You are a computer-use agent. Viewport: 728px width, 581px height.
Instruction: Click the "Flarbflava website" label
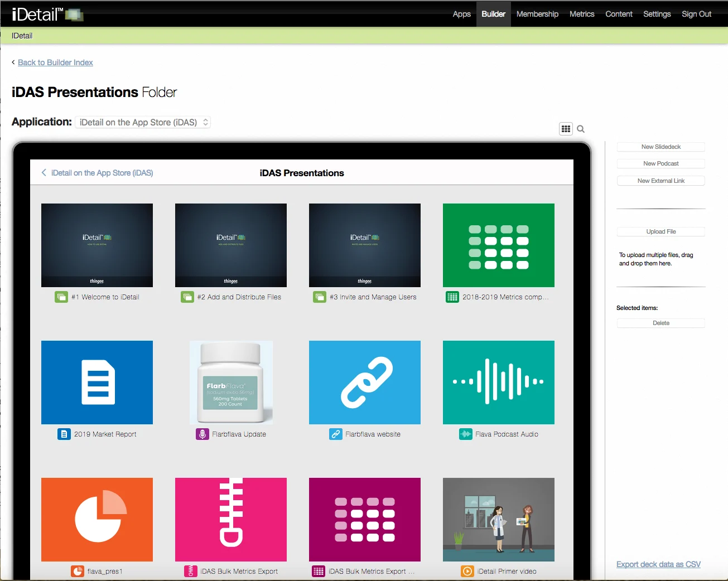click(373, 434)
